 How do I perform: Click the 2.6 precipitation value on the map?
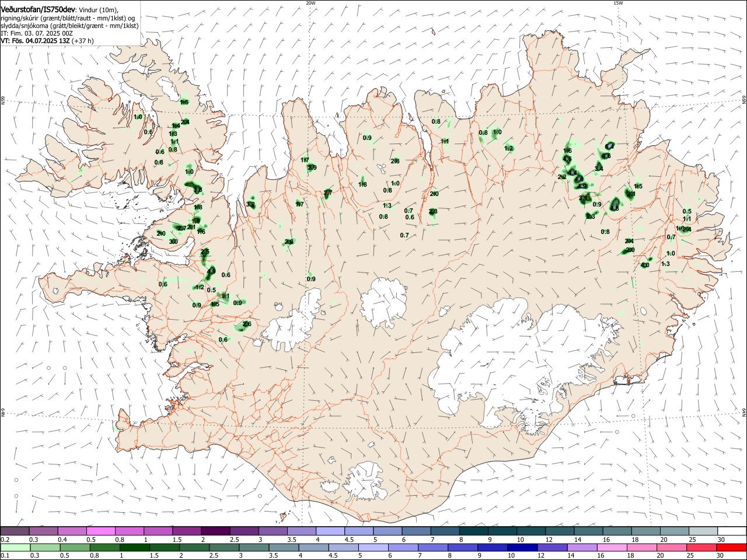[x=247, y=324]
